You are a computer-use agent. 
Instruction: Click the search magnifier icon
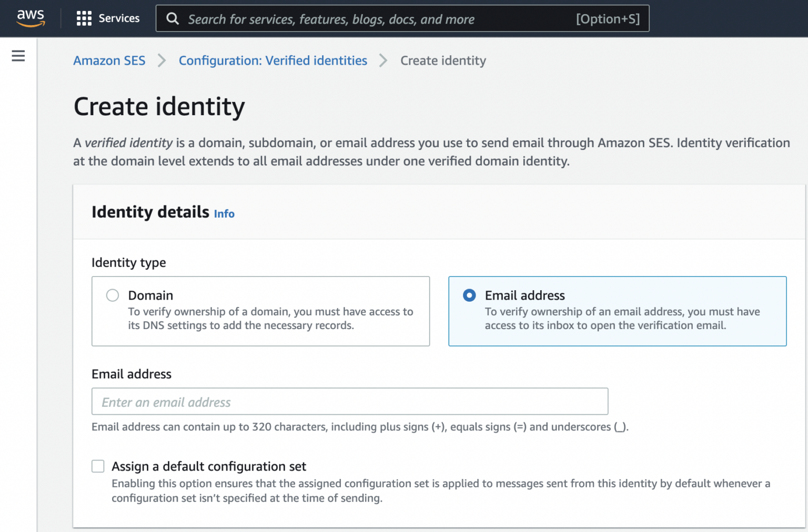point(173,18)
